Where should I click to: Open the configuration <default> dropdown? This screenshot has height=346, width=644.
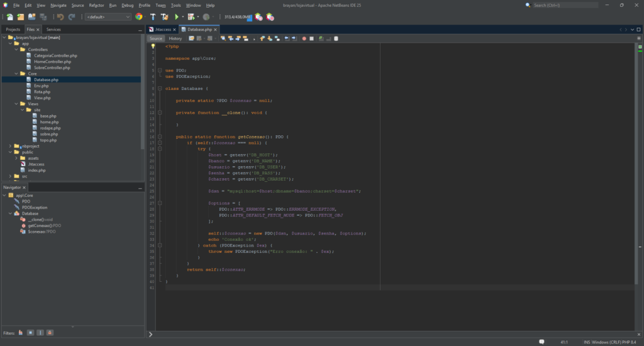click(x=108, y=17)
